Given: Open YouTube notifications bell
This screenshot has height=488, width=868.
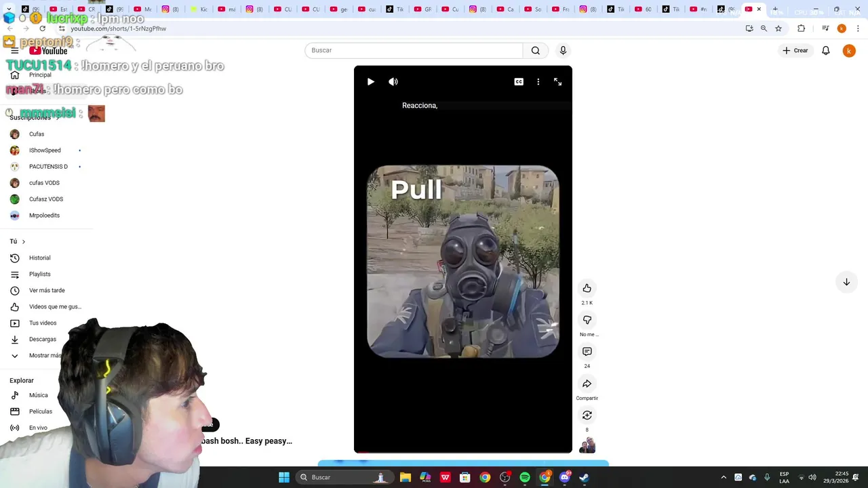Looking at the screenshot, I should [x=826, y=50].
